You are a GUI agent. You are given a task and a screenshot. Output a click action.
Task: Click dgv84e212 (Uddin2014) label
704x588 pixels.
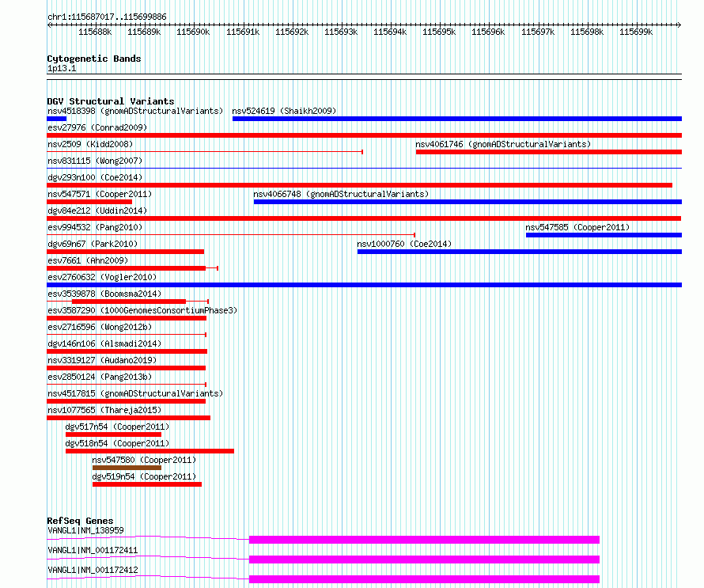coord(97,211)
